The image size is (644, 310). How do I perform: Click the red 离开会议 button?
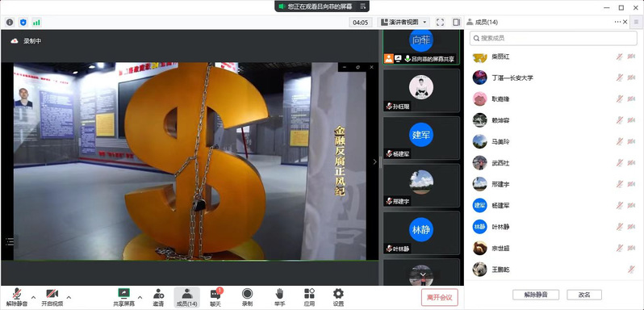point(440,297)
